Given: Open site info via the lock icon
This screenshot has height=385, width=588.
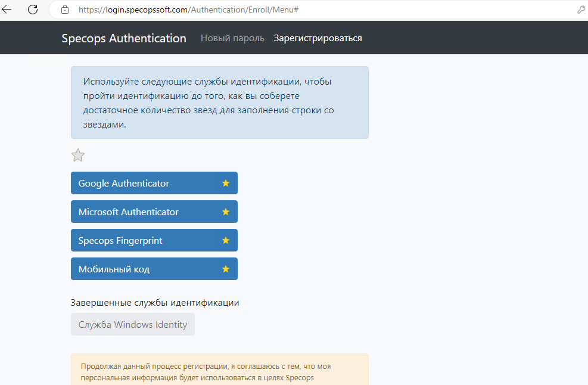Looking at the screenshot, I should (66, 10).
